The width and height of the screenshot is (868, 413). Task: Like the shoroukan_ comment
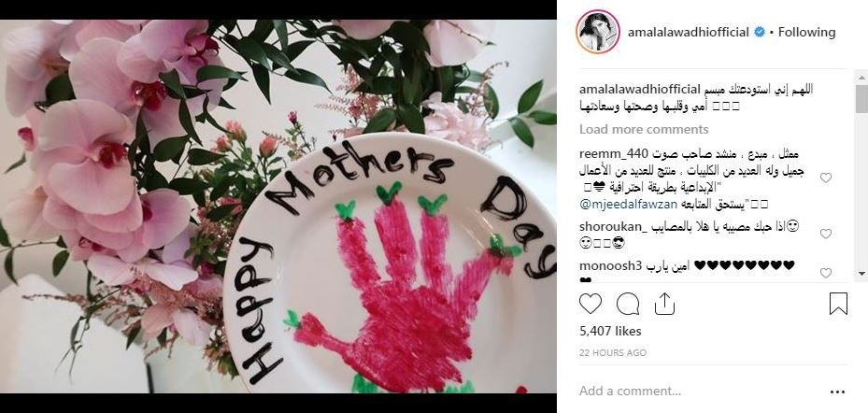[825, 234]
